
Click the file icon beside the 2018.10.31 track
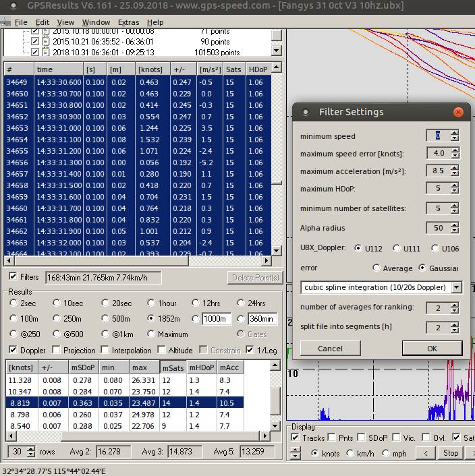[45, 52]
